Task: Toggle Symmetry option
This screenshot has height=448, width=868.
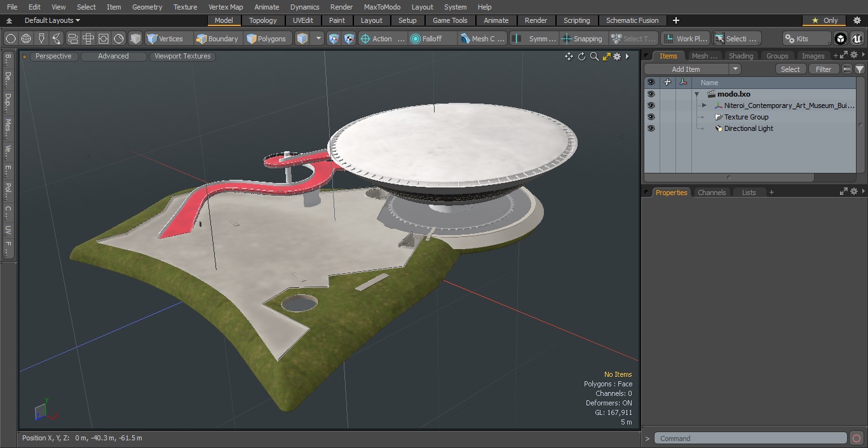Action: 535,39
